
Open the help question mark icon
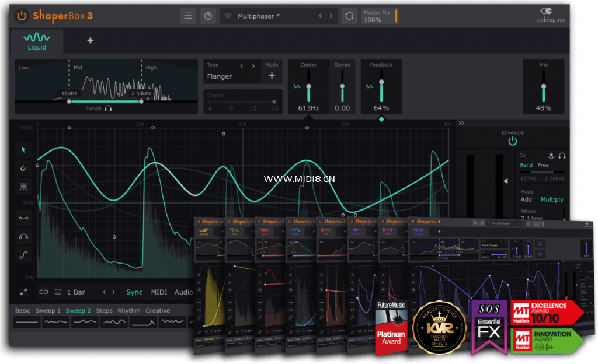pyautogui.click(x=208, y=16)
